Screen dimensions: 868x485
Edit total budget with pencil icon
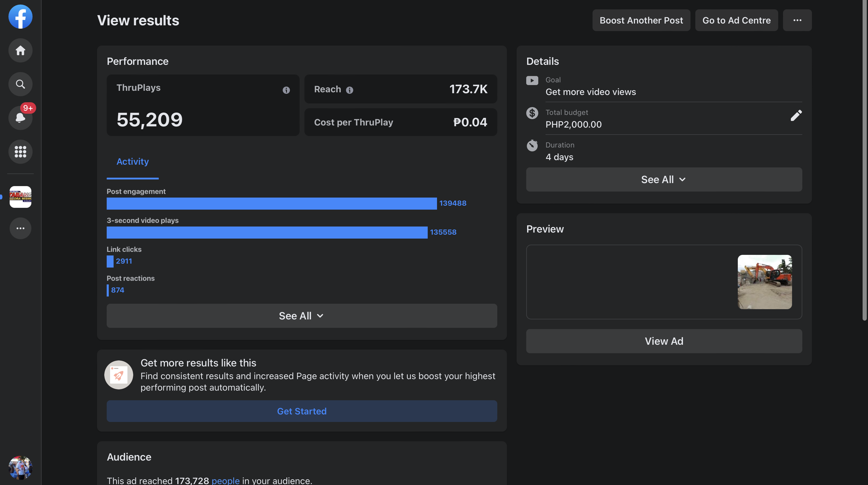point(796,115)
